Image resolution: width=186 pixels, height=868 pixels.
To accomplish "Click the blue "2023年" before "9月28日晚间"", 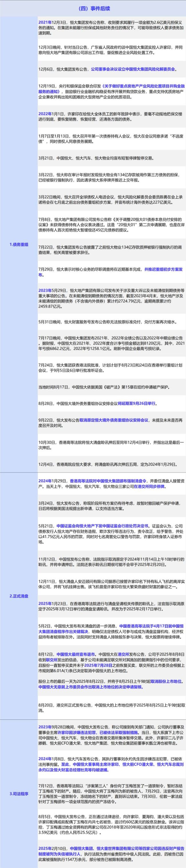I will pyautogui.click(x=45, y=727).
